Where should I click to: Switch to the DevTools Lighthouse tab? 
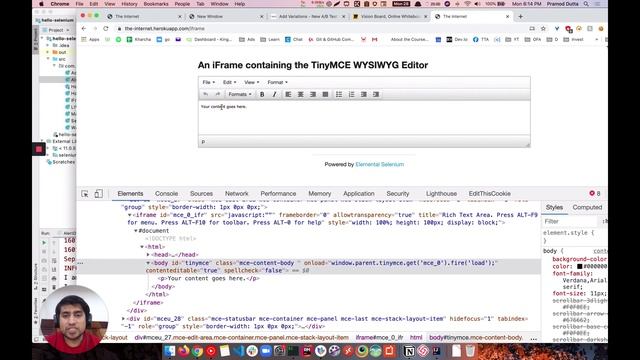click(x=442, y=193)
